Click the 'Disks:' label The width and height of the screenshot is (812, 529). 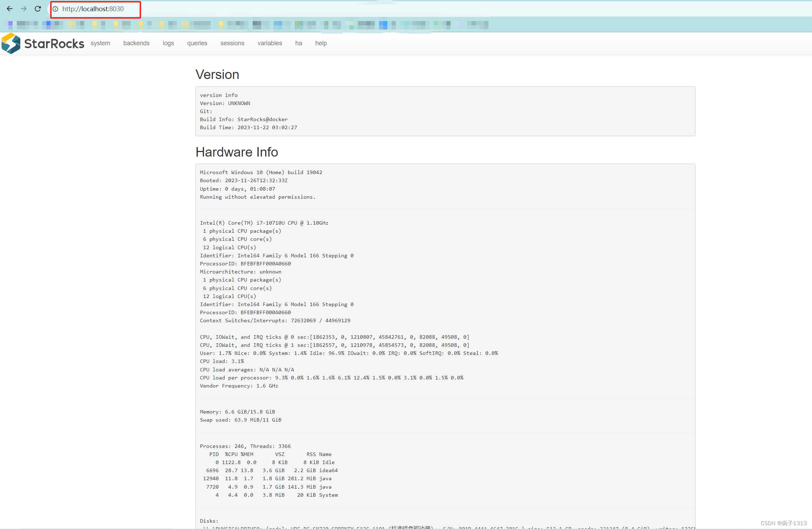pos(209,521)
